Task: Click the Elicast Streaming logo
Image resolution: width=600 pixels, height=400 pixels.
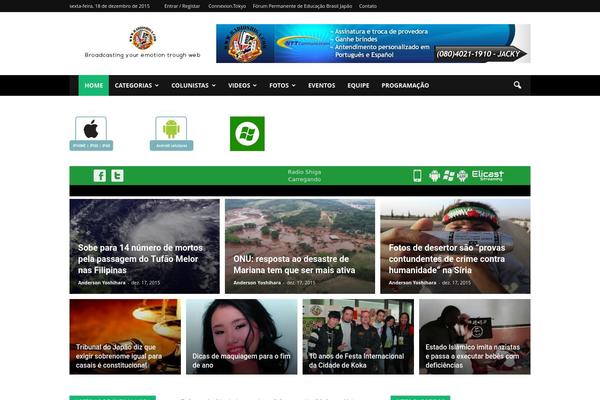Action: coord(488,176)
